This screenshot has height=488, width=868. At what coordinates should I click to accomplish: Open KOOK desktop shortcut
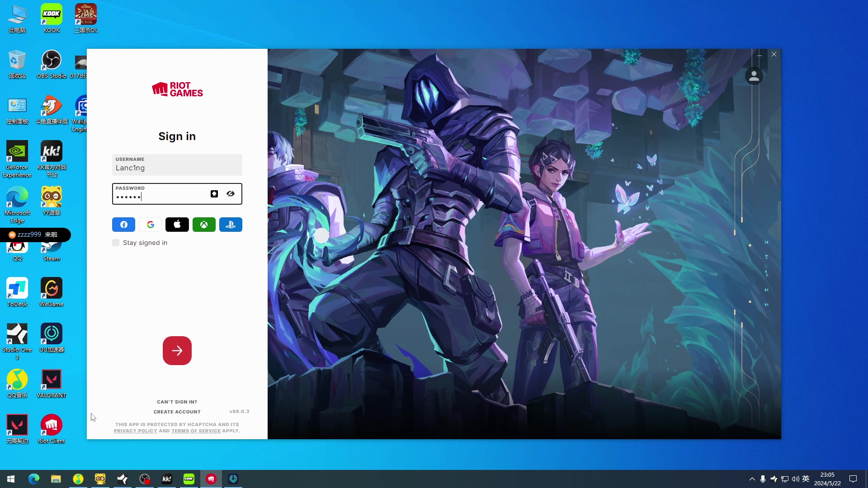coord(52,19)
